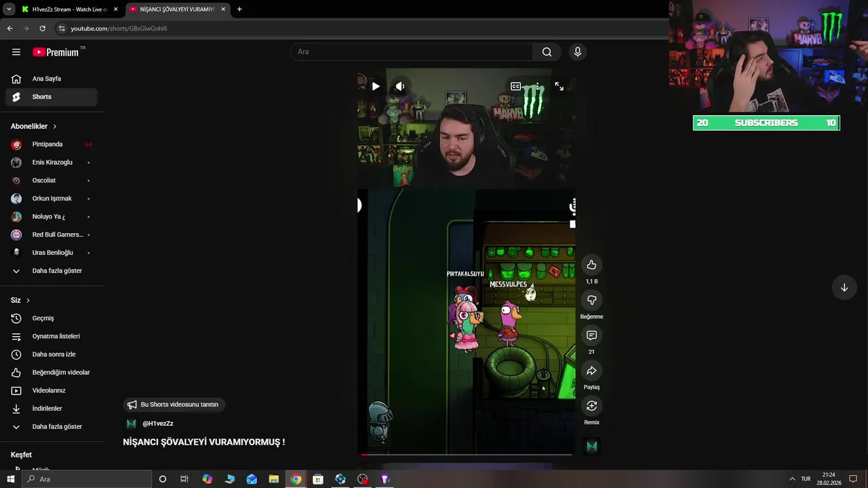The image size is (868, 488).
Task: Open File Explorer from the taskbar
Action: coord(274,479)
